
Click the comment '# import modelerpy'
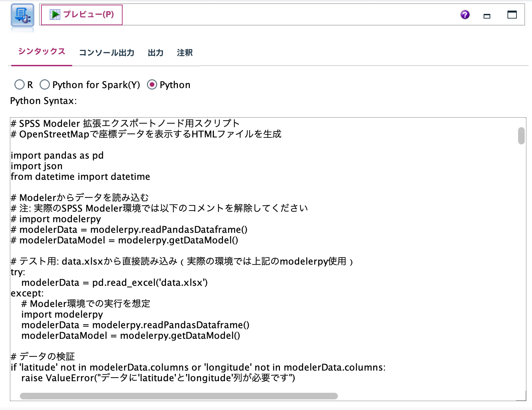pyautogui.click(x=56, y=219)
